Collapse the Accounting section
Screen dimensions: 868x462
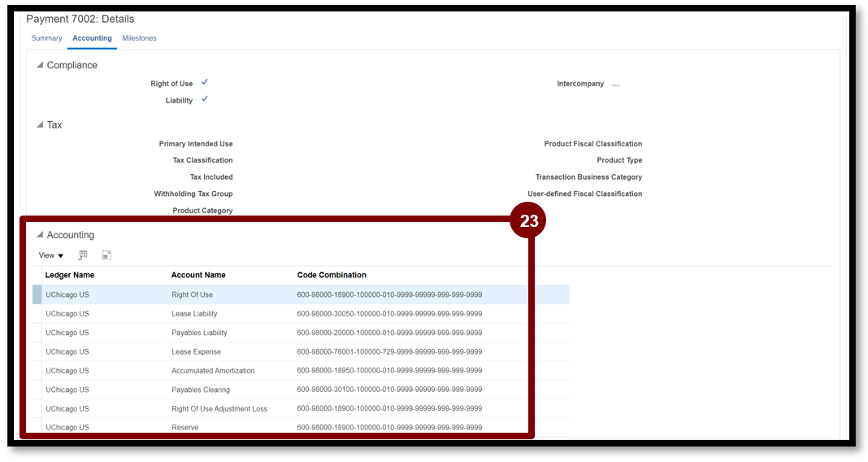[x=40, y=235]
